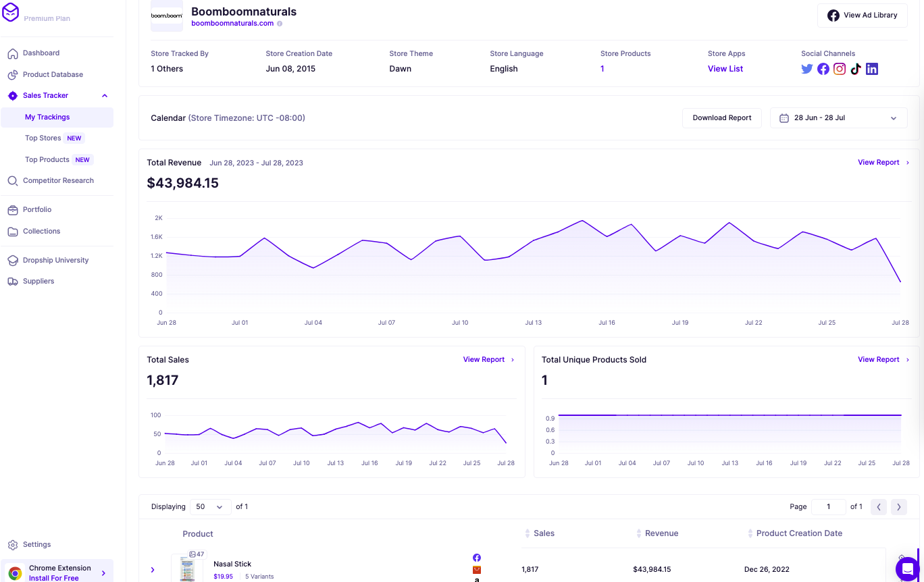
Task: Click the Facebook icon beside the Nasal Stick product
Action: (476, 557)
